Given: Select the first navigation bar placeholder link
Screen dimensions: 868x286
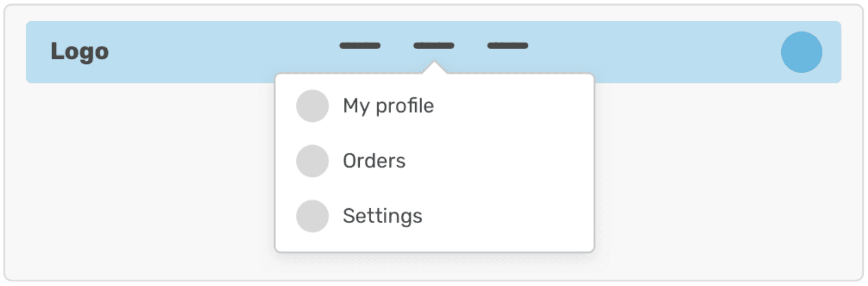Looking at the screenshot, I should [360, 46].
